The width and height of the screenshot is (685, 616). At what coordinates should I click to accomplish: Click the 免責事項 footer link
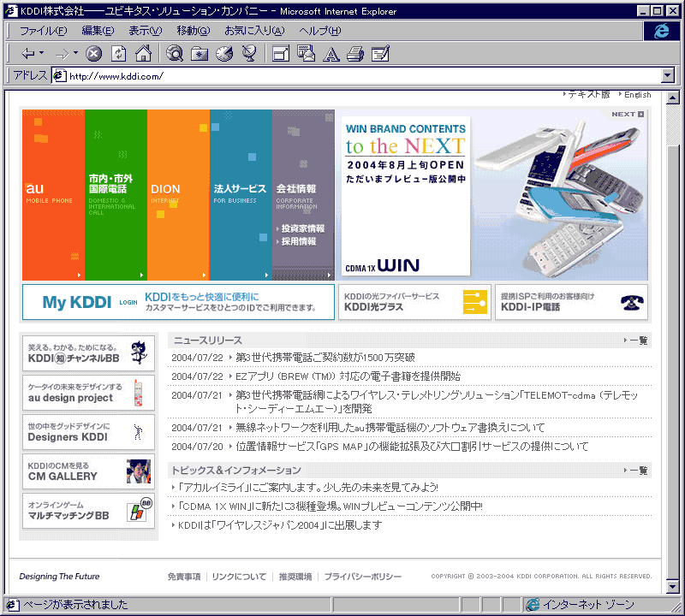pyautogui.click(x=184, y=577)
